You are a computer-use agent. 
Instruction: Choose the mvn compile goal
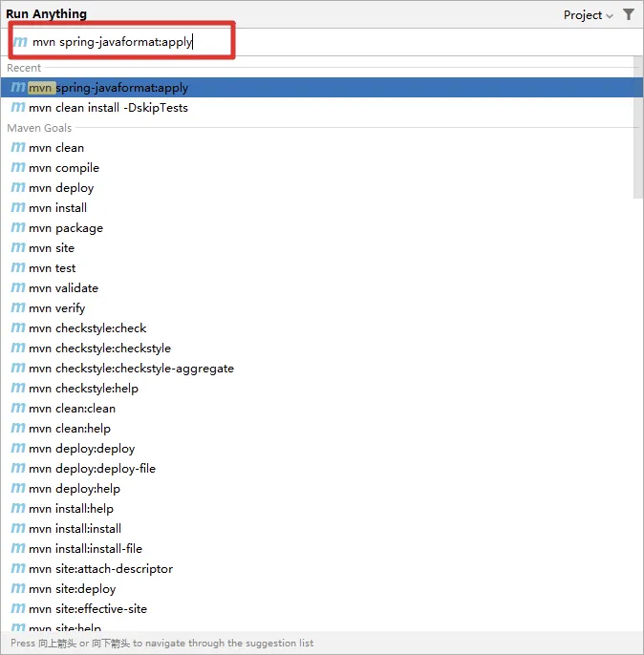coord(317,168)
